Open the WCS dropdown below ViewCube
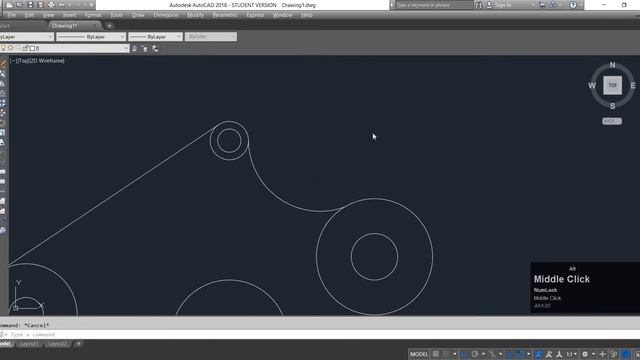 612,121
